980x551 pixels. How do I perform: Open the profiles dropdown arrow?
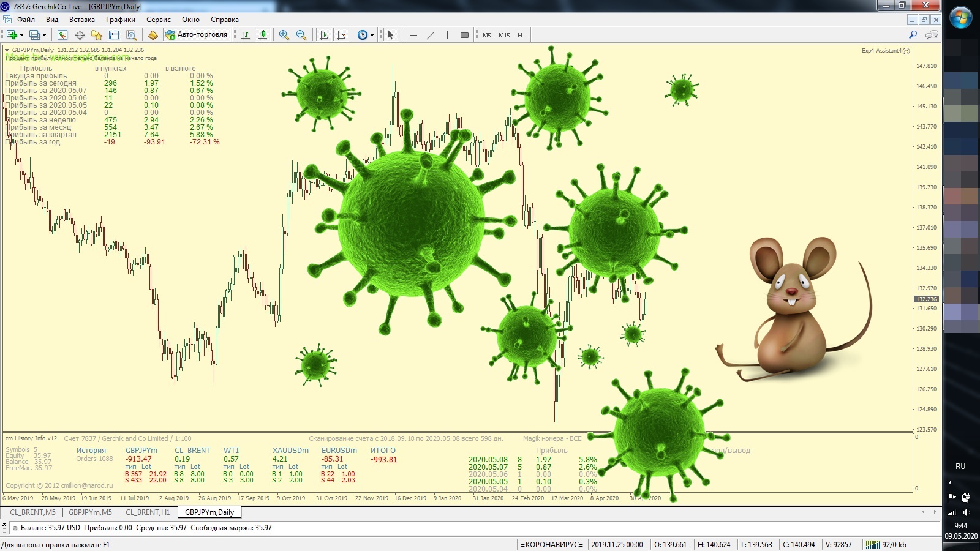coord(45,36)
